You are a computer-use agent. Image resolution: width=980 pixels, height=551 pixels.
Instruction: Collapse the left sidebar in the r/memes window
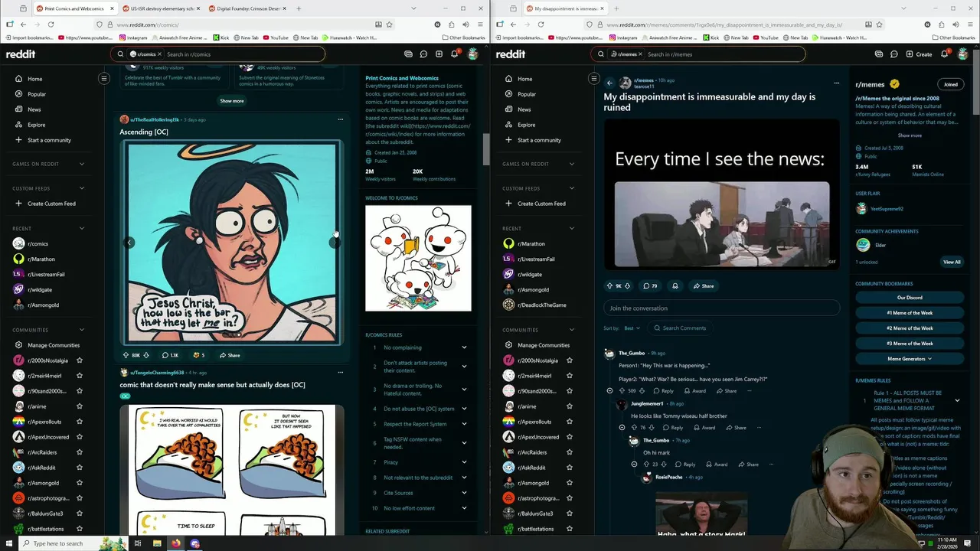click(x=593, y=78)
